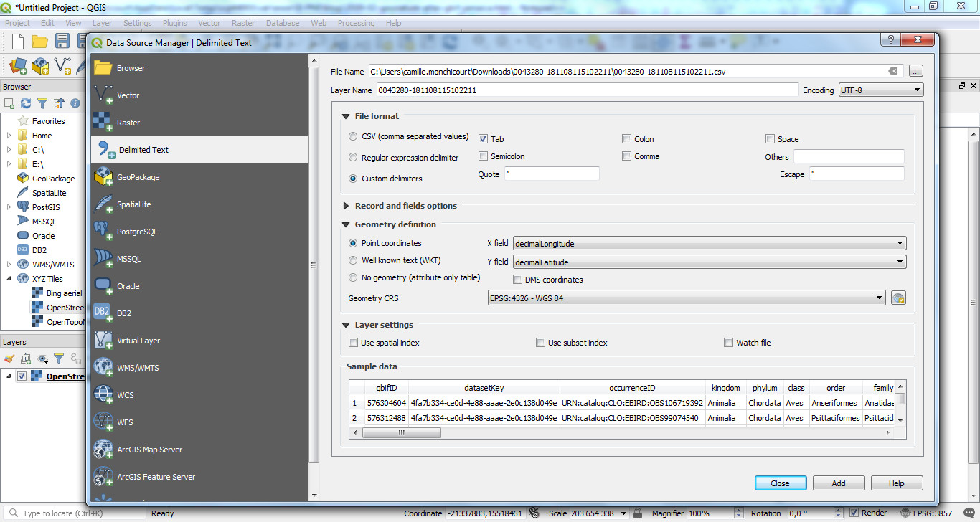Image resolution: width=980 pixels, height=522 pixels.
Task: Collapse the Layer settings section
Action: click(347, 325)
